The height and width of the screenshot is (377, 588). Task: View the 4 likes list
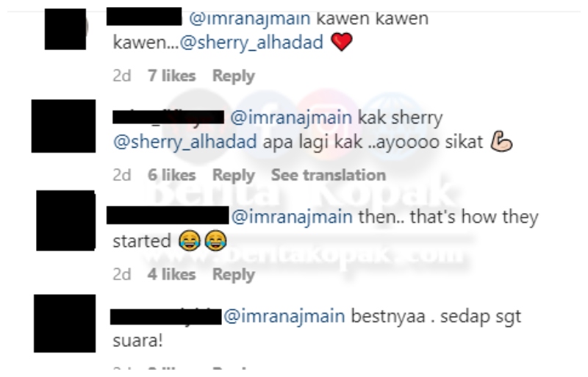pyautogui.click(x=172, y=274)
